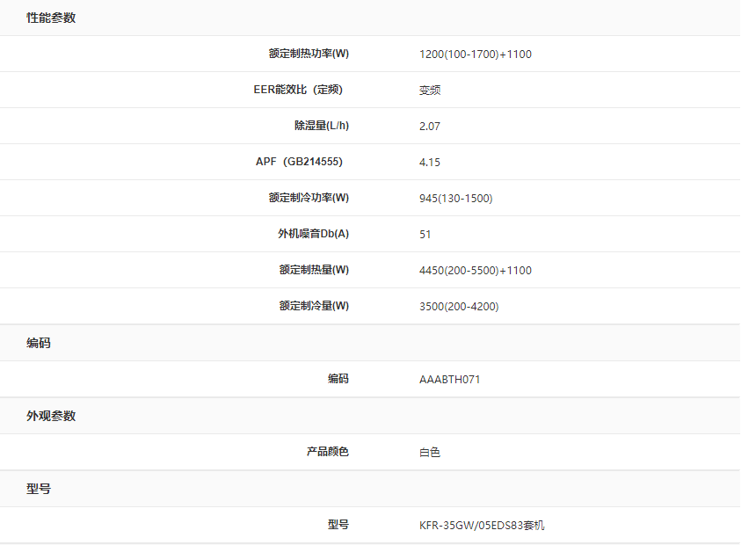The image size is (756, 545).
Task: Click the value 4450(200-5500)+1100
Action: (x=475, y=271)
